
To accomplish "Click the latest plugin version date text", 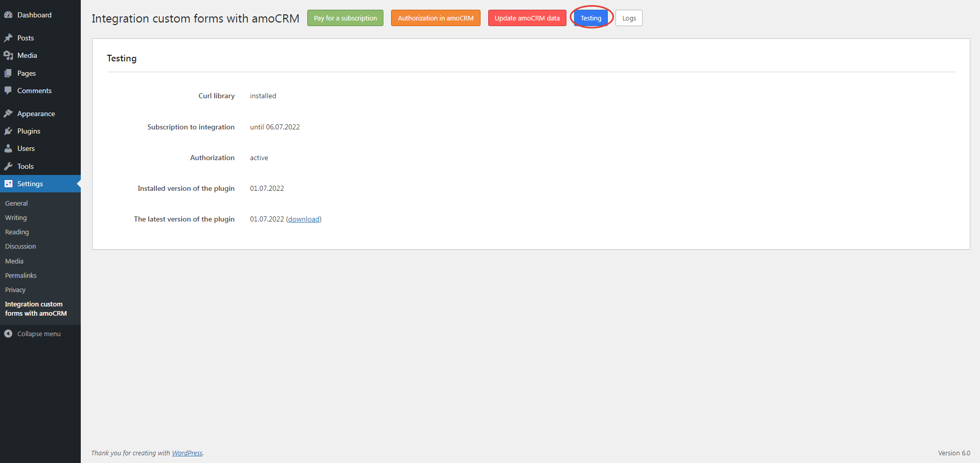I will [x=267, y=219].
